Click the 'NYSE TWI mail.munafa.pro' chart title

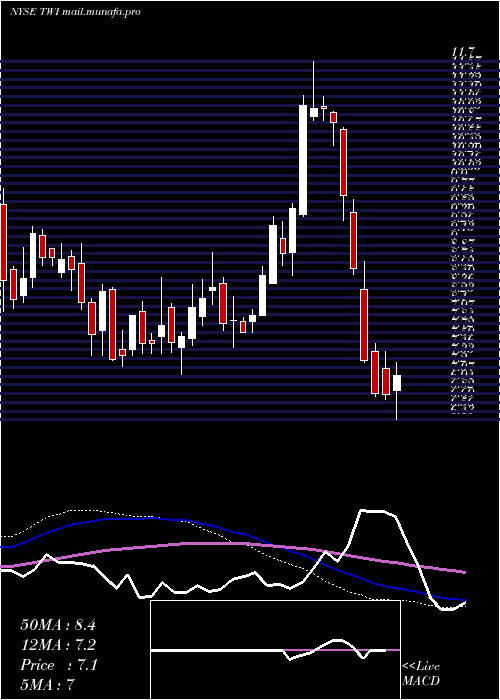75,12
